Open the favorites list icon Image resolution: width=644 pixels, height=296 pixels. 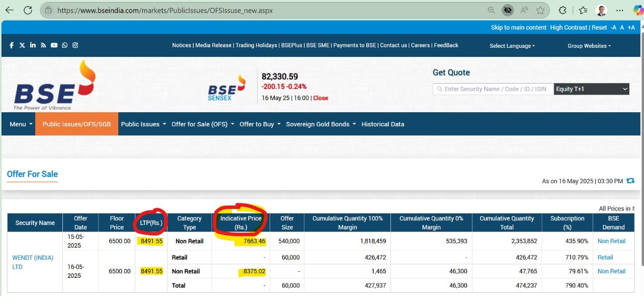[583, 10]
